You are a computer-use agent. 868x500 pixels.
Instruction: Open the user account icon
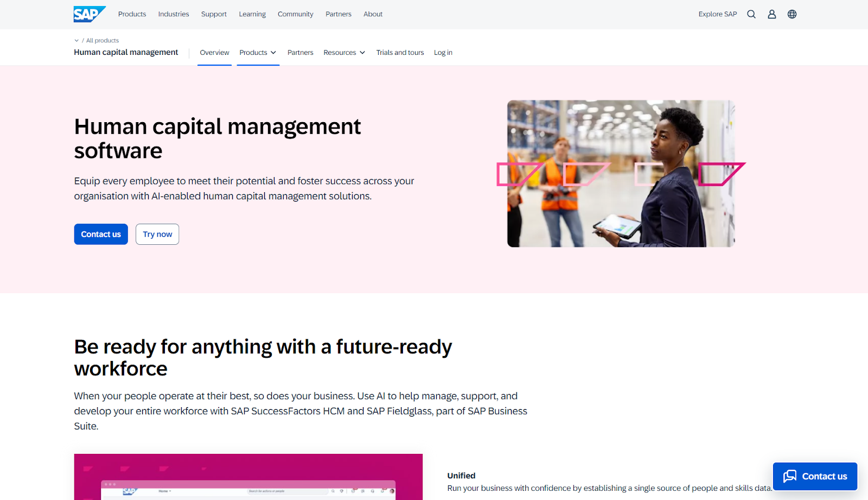pos(772,14)
